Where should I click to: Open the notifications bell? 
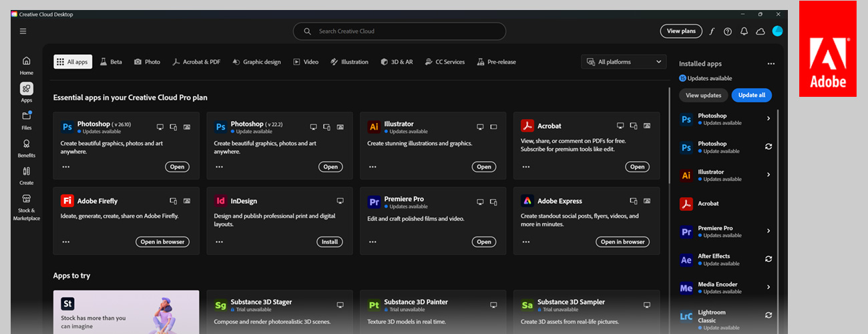point(744,31)
